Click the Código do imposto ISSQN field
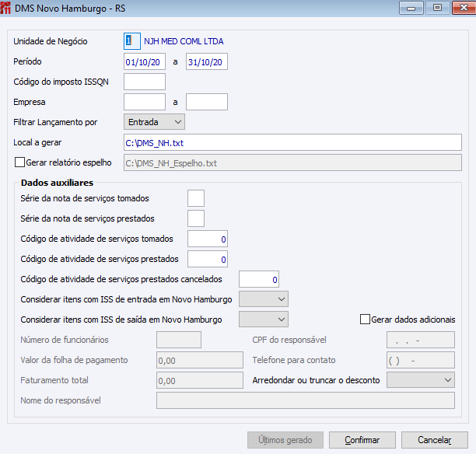This screenshot has height=454, width=476. pyautogui.click(x=145, y=82)
